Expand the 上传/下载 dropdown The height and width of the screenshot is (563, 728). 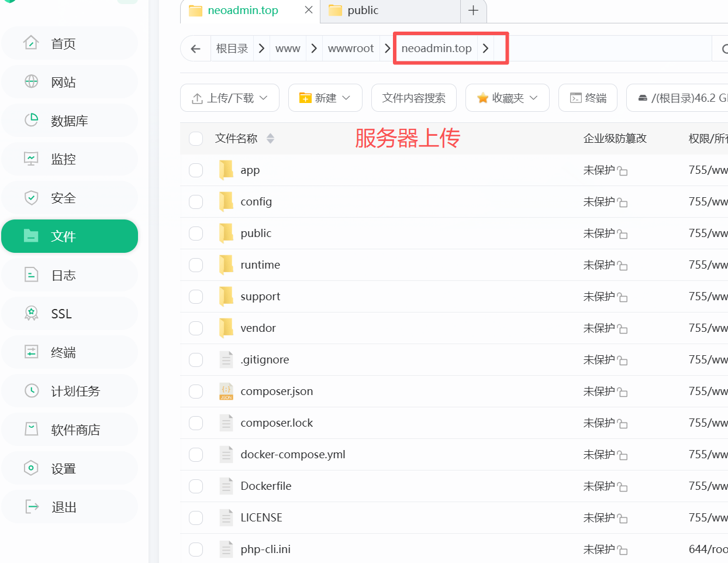pos(230,98)
